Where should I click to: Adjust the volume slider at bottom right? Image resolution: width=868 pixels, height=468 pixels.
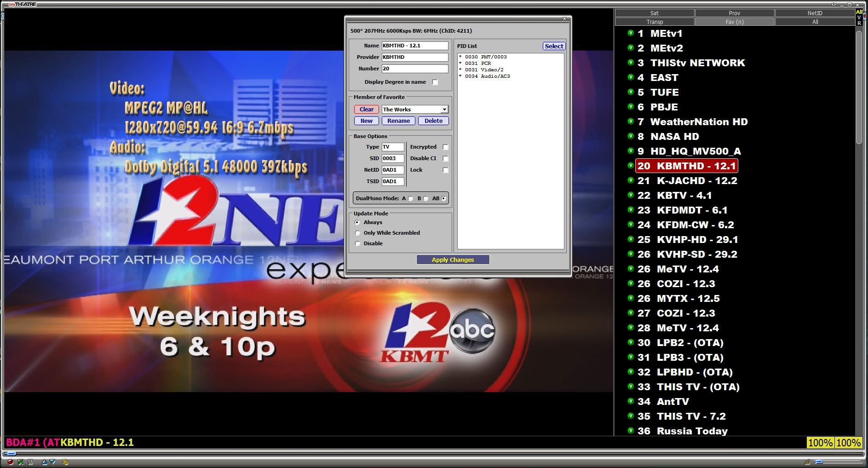tap(819, 462)
